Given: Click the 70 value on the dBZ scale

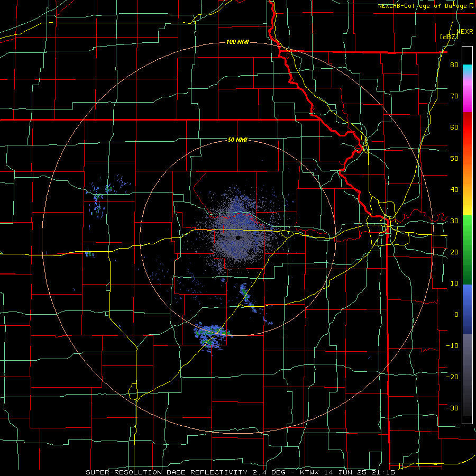Looking at the screenshot, I should click(x=454, y=96).
